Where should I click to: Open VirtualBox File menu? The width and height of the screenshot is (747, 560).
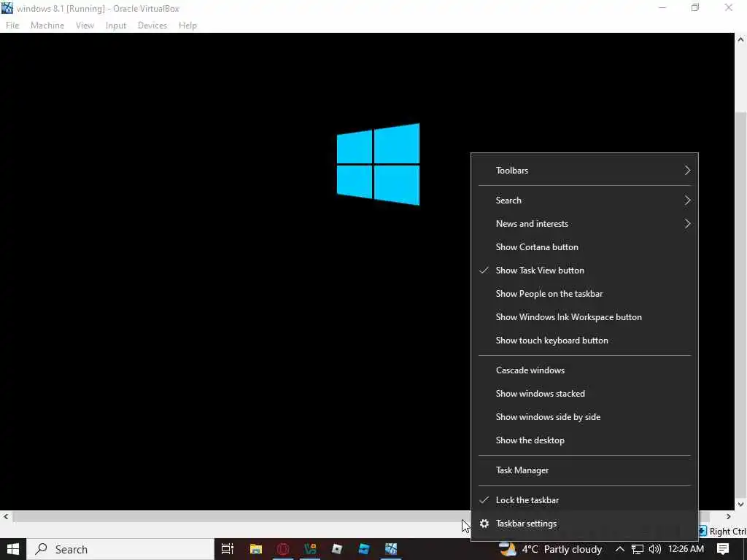pos(12,26)
